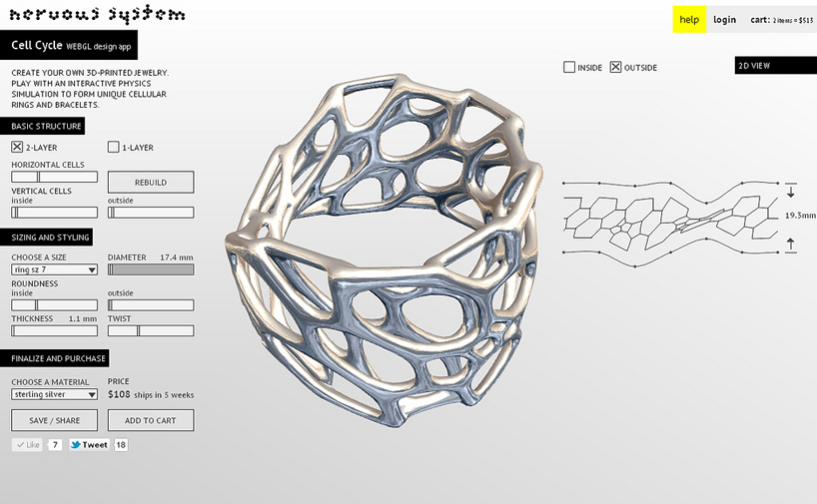Adjust the Horizontal Cells slider
This screenshot has height=504, width=817.
click(54, 177)
